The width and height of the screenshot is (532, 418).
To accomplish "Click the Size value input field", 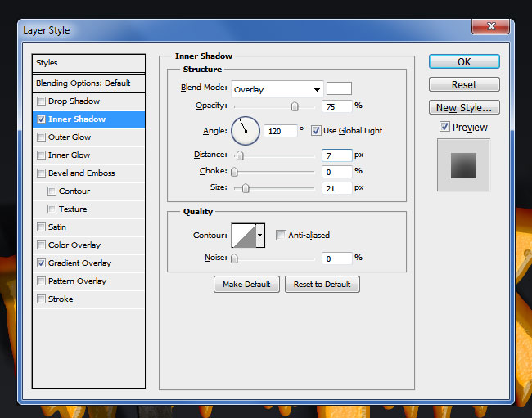I will (x=336, y=188).
